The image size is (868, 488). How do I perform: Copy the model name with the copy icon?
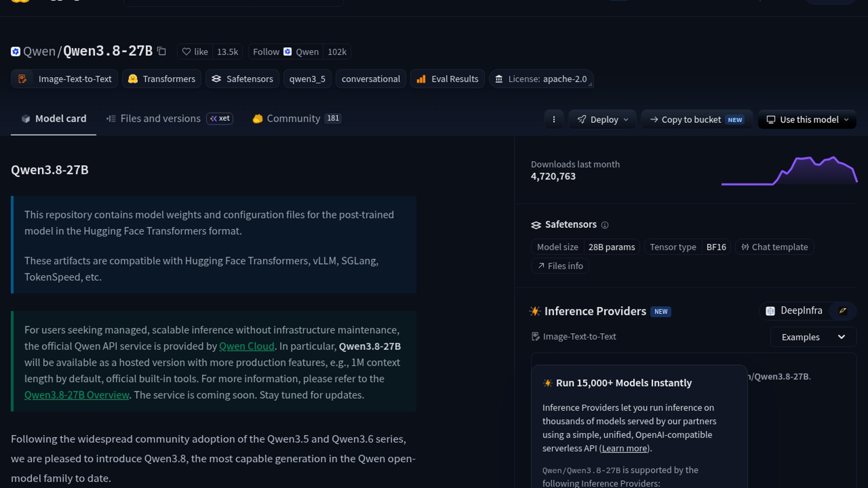161,52
